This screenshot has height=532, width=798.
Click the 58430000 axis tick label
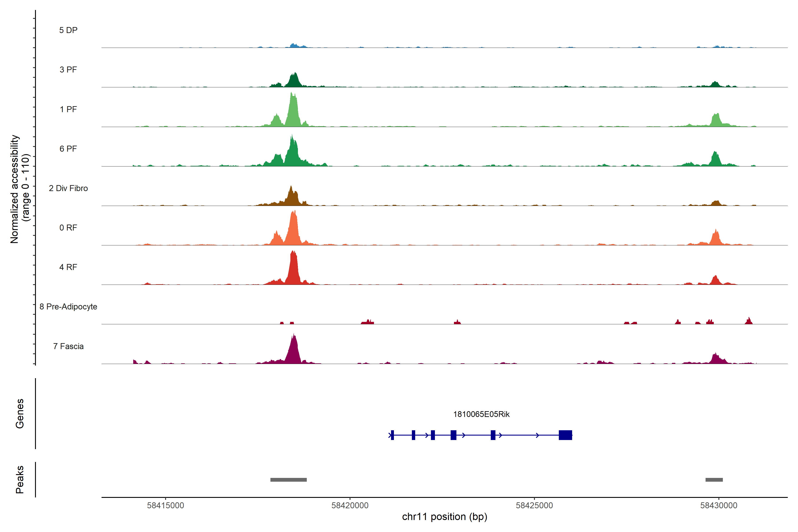[x=719, y=506]
